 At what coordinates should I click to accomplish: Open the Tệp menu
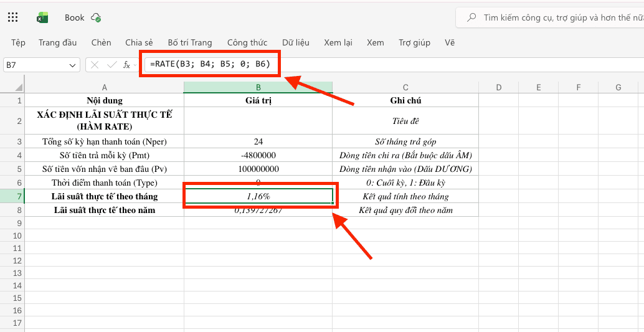coord(18,43)
